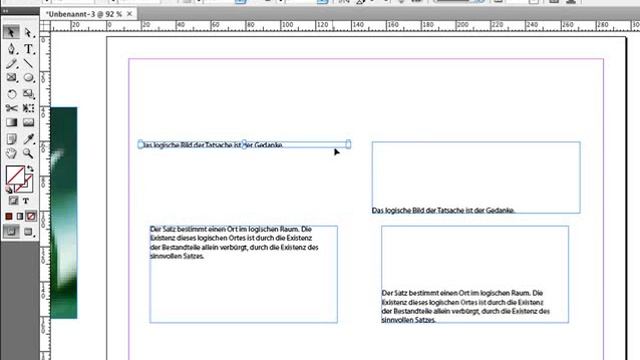The image size is (640, 360).
Task: Select the Hand tool
Action: (11, 153)
